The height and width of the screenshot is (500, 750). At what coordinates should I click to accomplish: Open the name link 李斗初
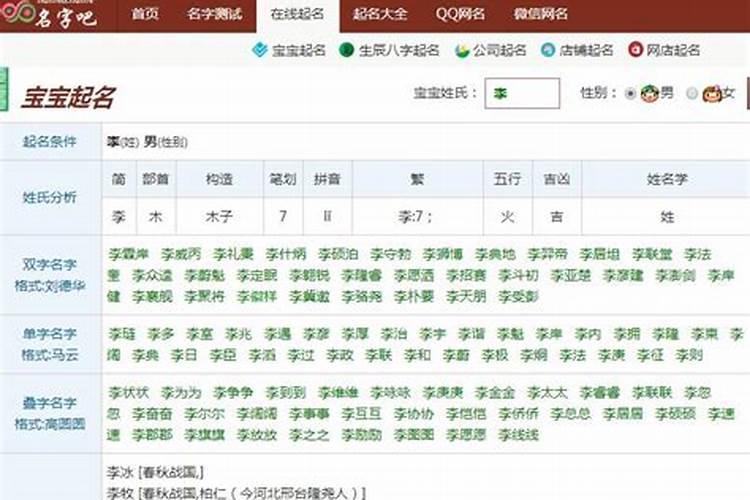pyautogui.click(x=518, y=275)
